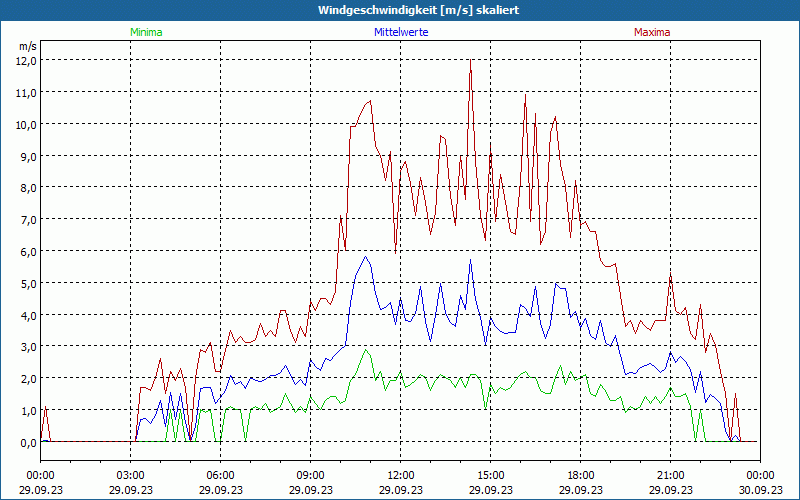Click the 06:00 time axis label
Viewport: 800px width, 500px height.
tap(220, 476)
